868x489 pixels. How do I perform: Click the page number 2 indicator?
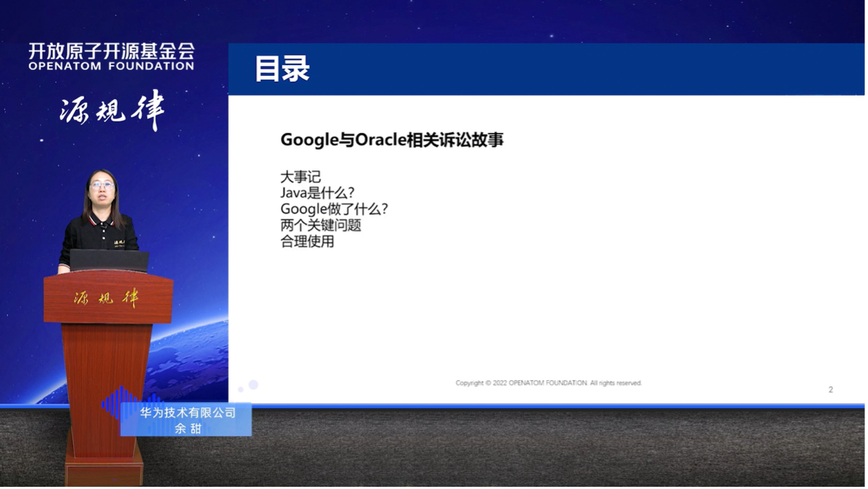coord(830,389)
